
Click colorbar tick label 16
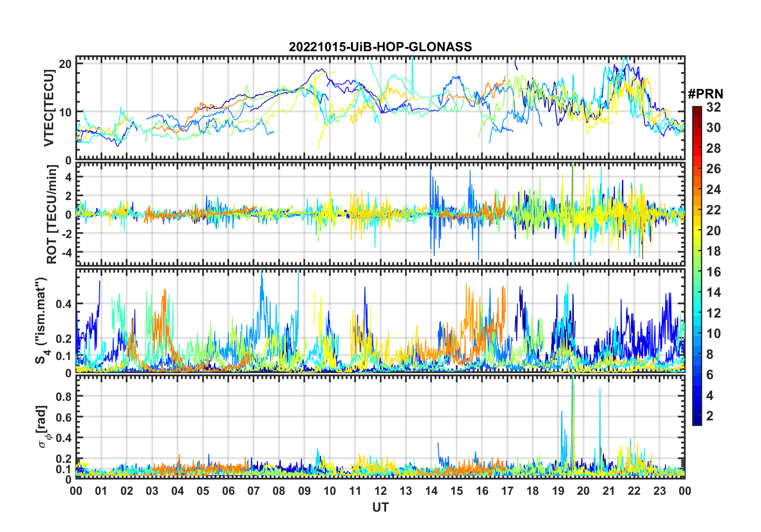tap(714, 272)
